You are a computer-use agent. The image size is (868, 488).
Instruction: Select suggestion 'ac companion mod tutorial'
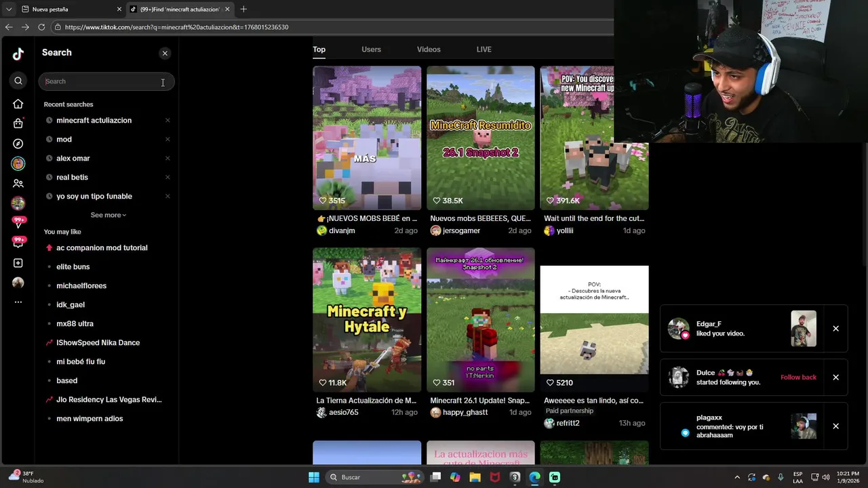[x=102, y=248]
